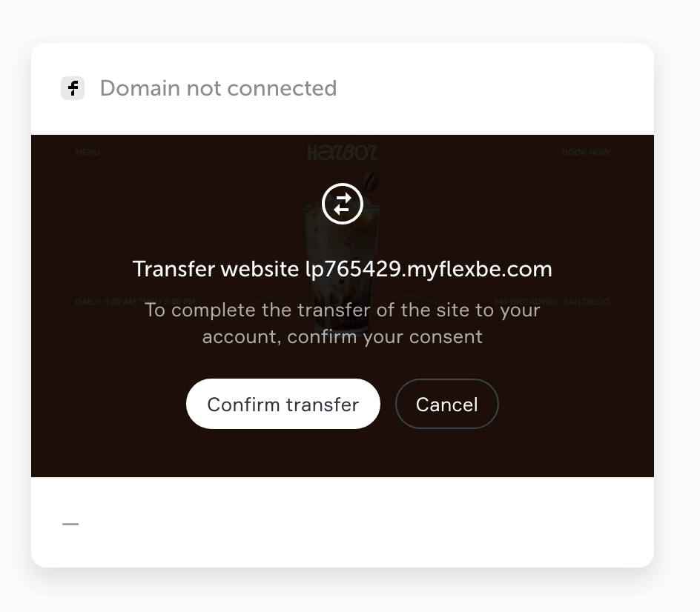Image resolution: width=700 pixels, height=612 pixels.
Task: Cancel the website transfer
Action: coord(447,404)
